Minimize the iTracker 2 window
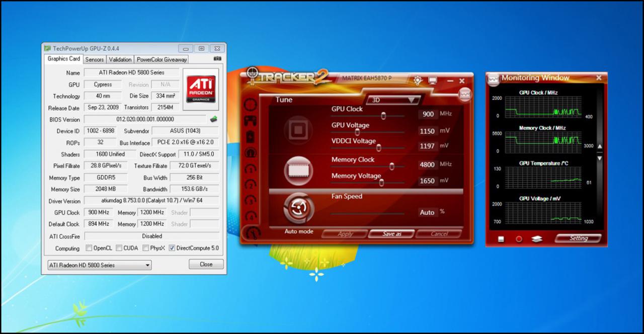644x334 pixels. tap(450, 80)
